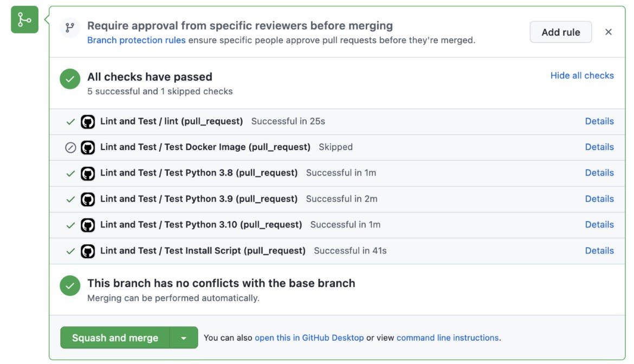The height and width of the screenshot is (364, 634).
Task: Dismiss the branch protection notice
Action: point(609,31)
